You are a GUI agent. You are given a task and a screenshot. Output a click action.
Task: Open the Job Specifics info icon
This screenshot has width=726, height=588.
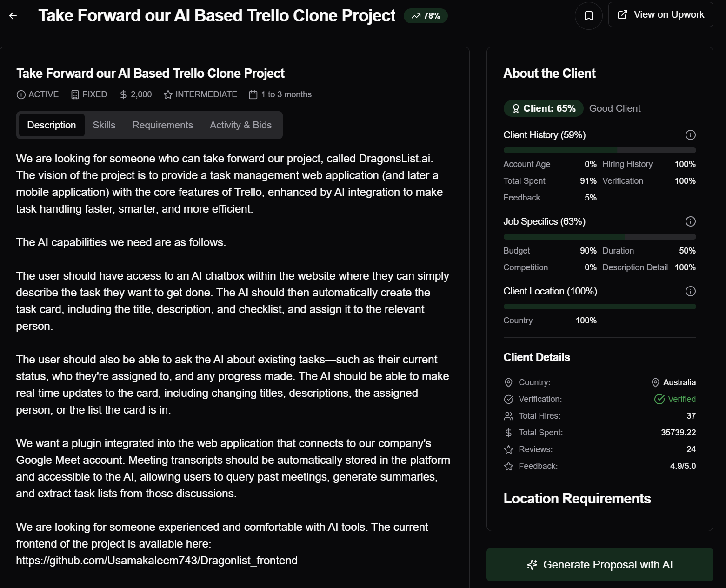tap(690, 221)
